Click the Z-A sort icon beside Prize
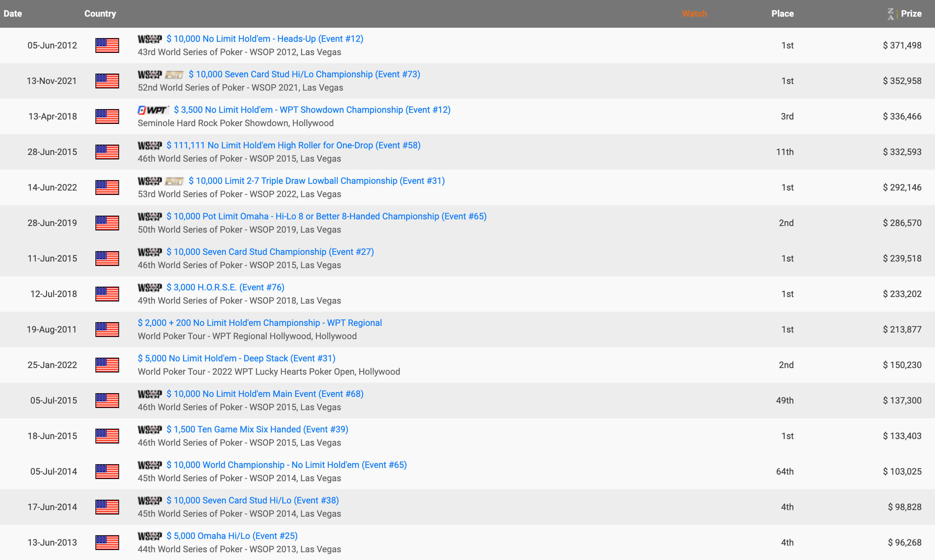935x560 pixels. tap(891, 14)
